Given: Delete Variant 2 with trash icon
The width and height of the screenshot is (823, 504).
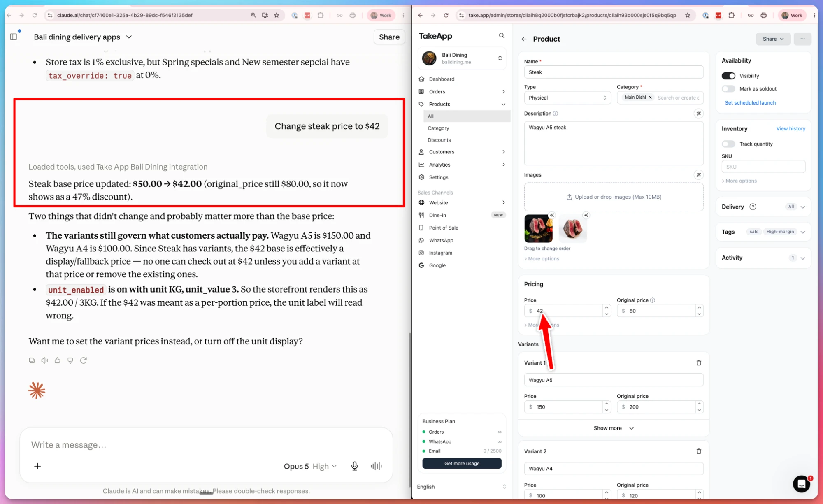Looking at the screenshot, I should pos(699,451).
